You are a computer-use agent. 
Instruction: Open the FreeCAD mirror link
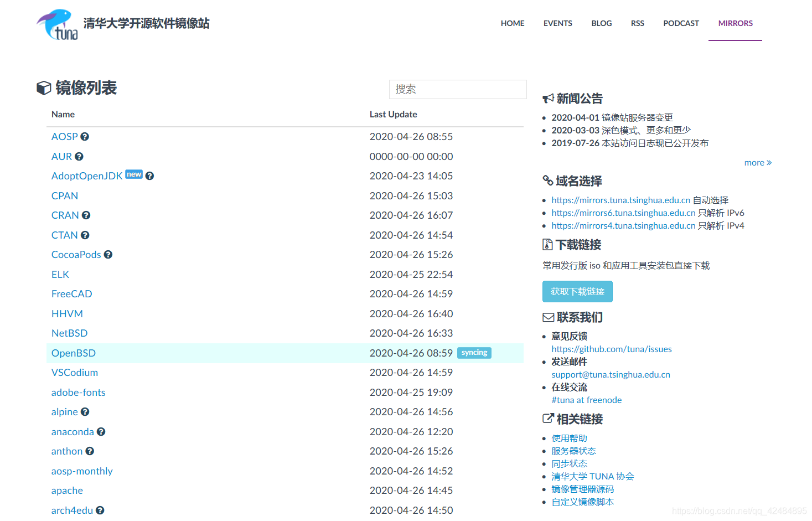point(72,294)
